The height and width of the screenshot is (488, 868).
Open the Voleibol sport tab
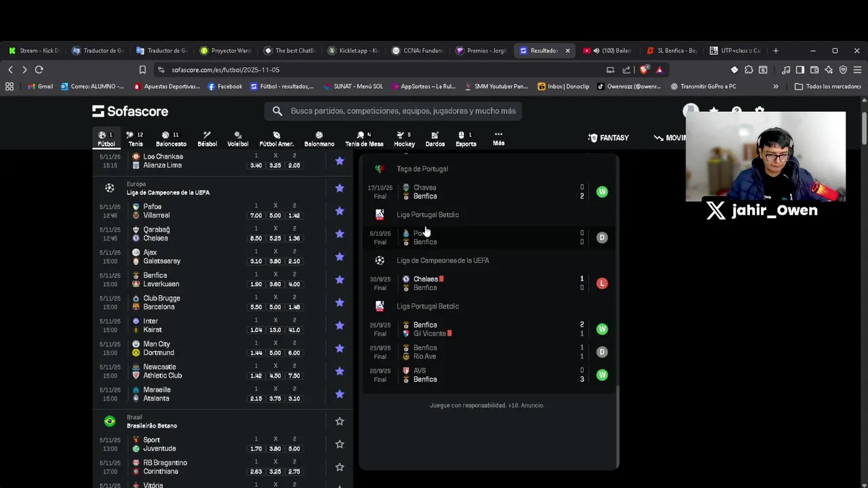coord(237,139)
